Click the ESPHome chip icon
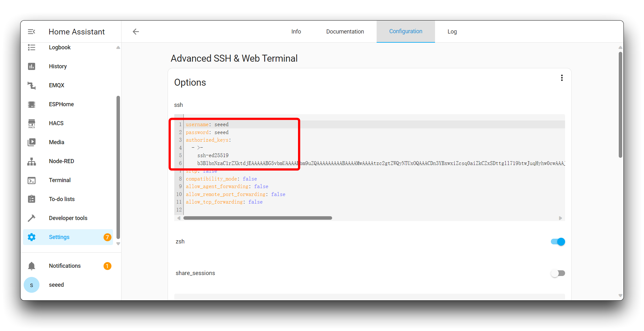 (32, 104)
